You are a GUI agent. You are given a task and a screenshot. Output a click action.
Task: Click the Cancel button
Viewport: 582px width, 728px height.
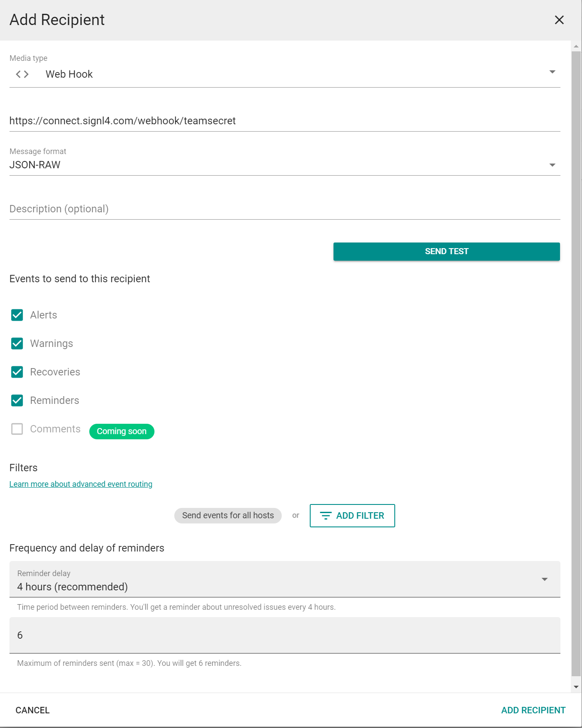coord(33,710)
